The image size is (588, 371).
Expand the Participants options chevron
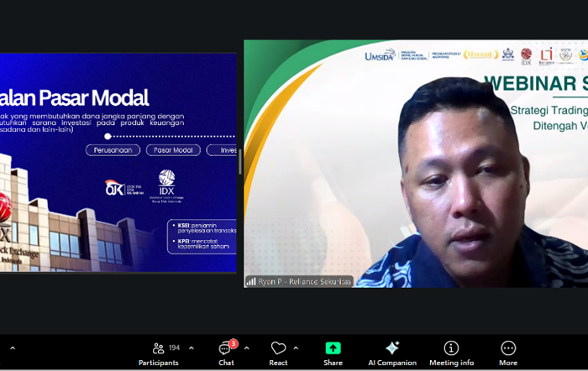tap(191, 347)
